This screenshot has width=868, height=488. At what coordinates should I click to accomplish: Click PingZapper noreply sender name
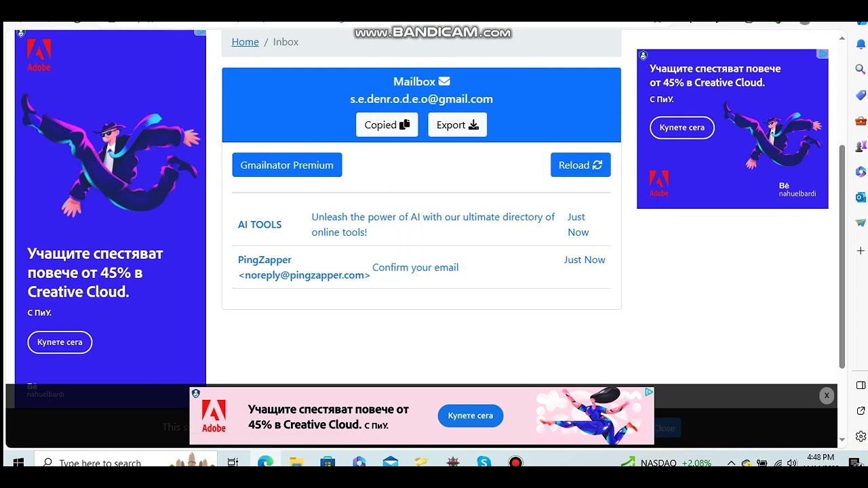304,267
